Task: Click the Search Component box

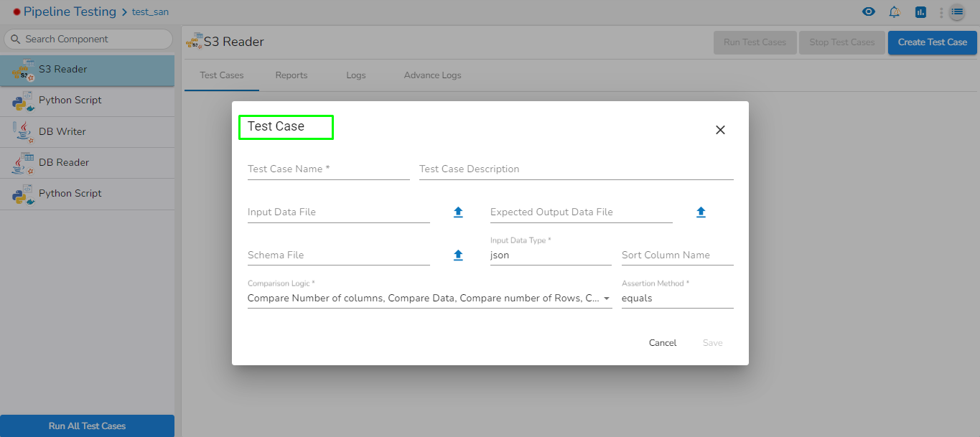Action: point(88,39)
